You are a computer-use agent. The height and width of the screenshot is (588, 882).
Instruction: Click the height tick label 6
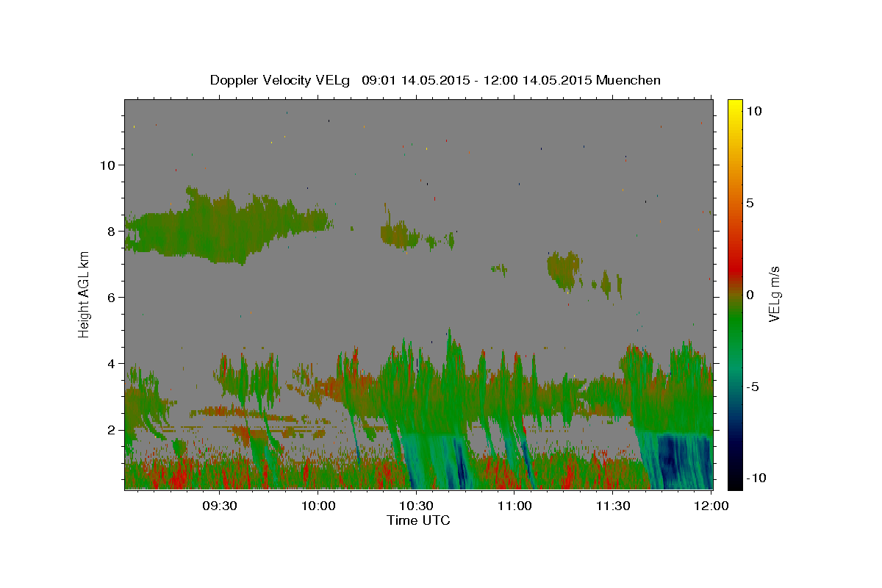coord(112,298)
